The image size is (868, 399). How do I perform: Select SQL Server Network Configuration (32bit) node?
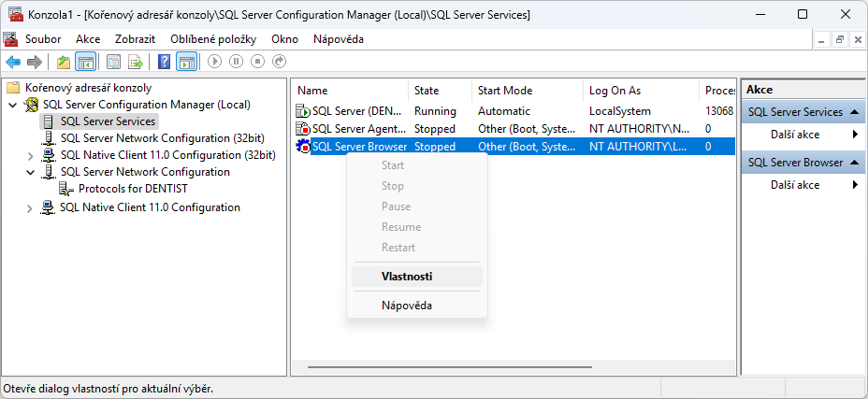162,137
